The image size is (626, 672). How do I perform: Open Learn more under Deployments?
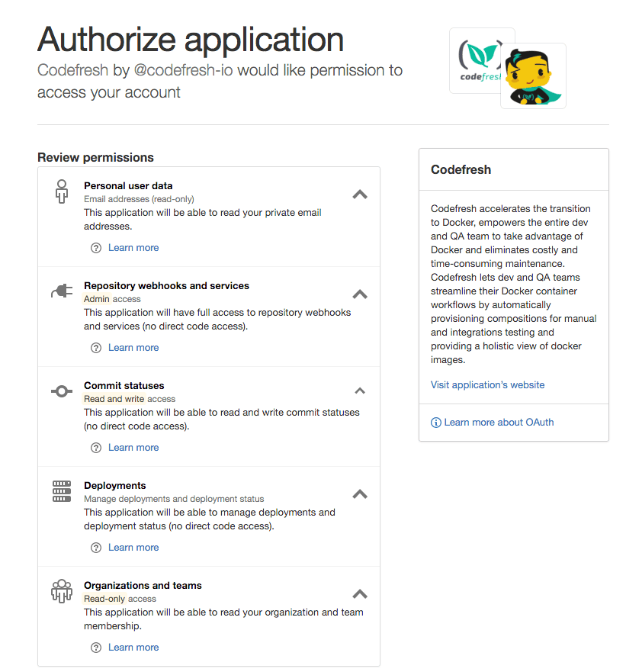point(133,548)
